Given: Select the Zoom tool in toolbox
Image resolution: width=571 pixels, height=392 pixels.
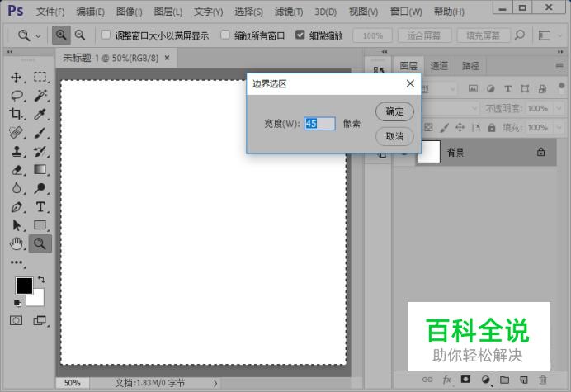Looking at the screenshot, I should point(40,243).
